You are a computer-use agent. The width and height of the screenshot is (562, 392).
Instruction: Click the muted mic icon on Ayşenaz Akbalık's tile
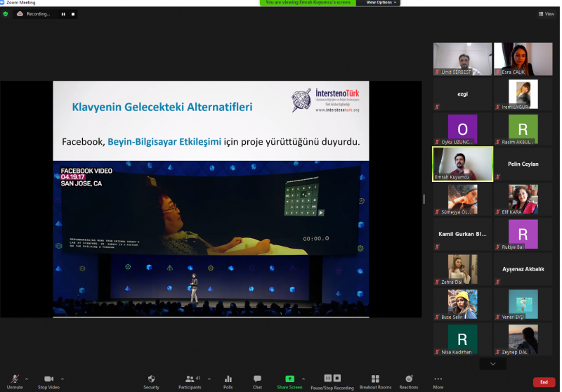coord(497,282)
